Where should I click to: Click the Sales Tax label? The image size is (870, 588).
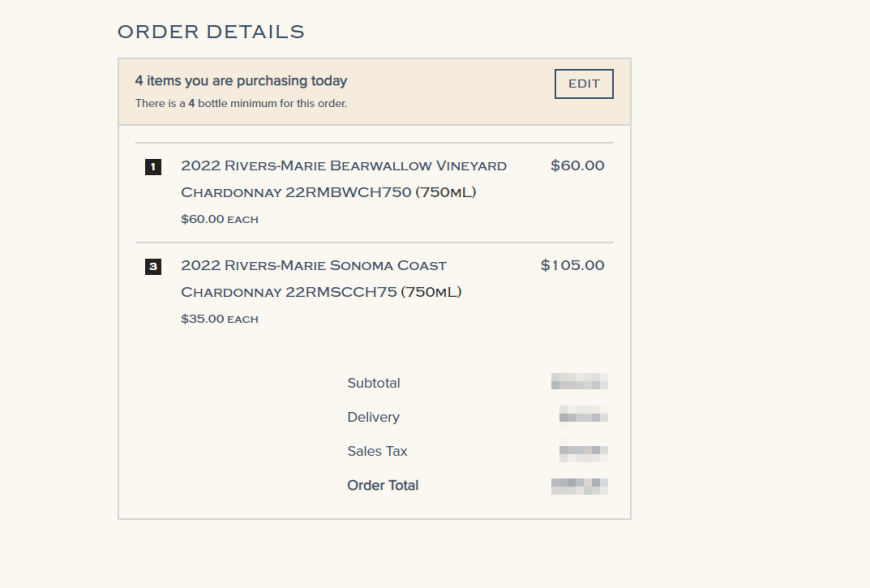377,451
